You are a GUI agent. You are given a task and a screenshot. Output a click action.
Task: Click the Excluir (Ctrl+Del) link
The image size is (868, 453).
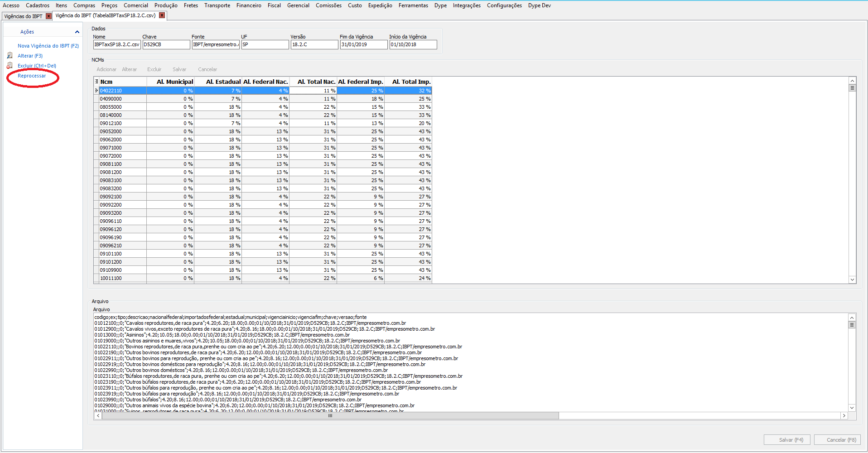coord(37,66)
